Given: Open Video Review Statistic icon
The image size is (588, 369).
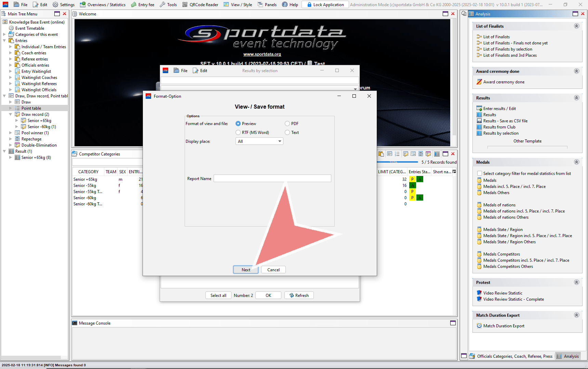Looking at the screenshot, I should [x=479, y=293].
